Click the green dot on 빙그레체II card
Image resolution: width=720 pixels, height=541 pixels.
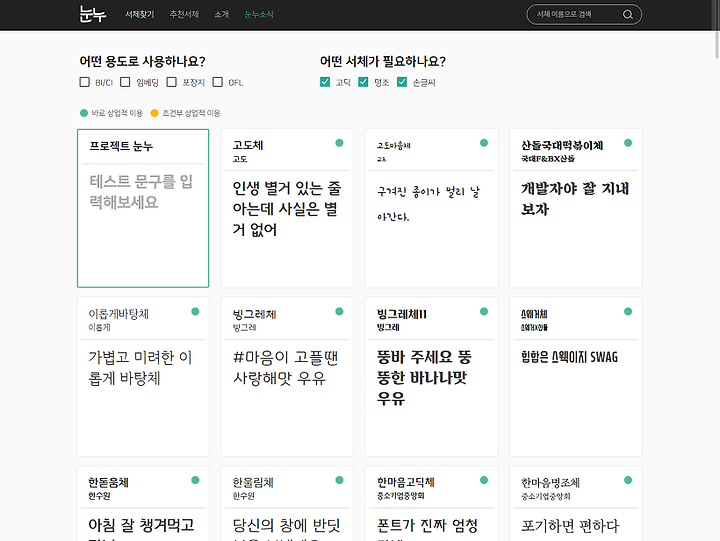coord(484,311)
